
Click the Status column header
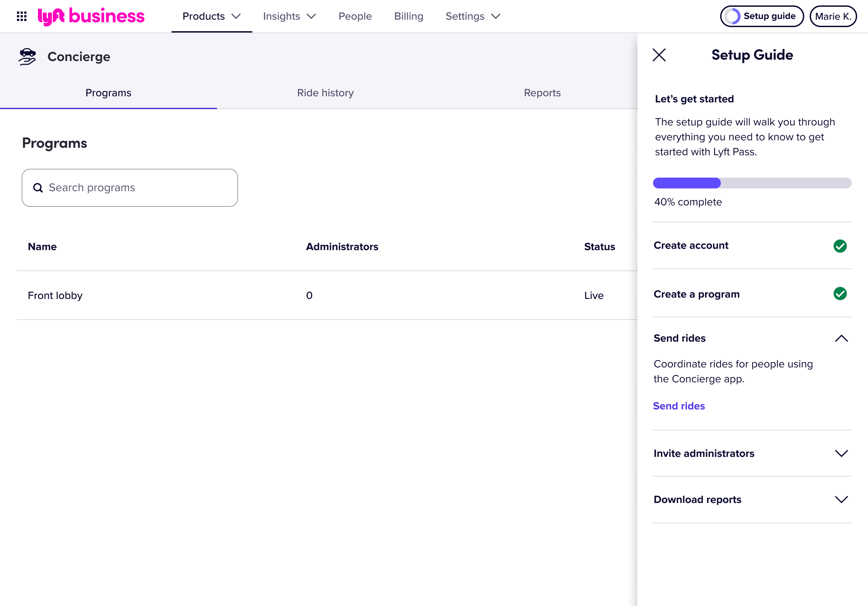pos(599,247)
